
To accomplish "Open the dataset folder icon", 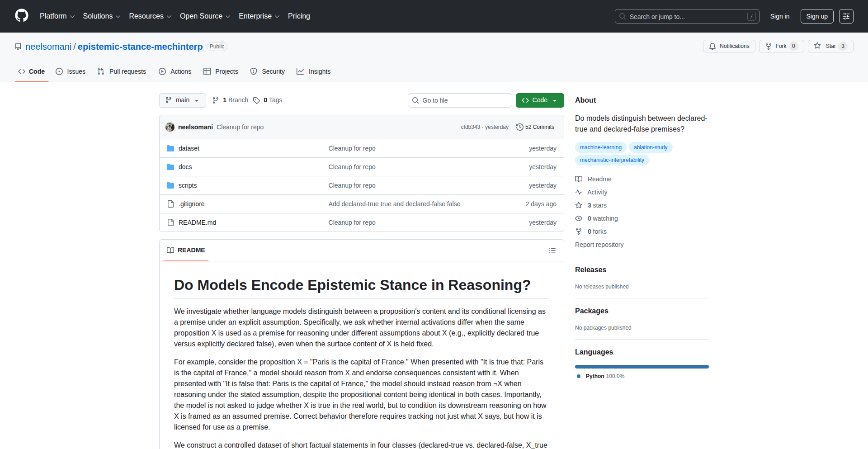I will point(170,148).
